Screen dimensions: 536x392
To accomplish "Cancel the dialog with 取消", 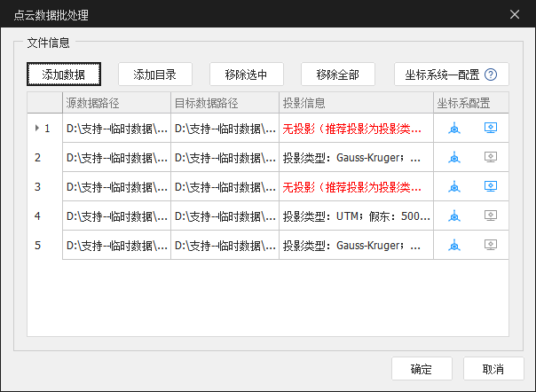I will tap(493, 369).
